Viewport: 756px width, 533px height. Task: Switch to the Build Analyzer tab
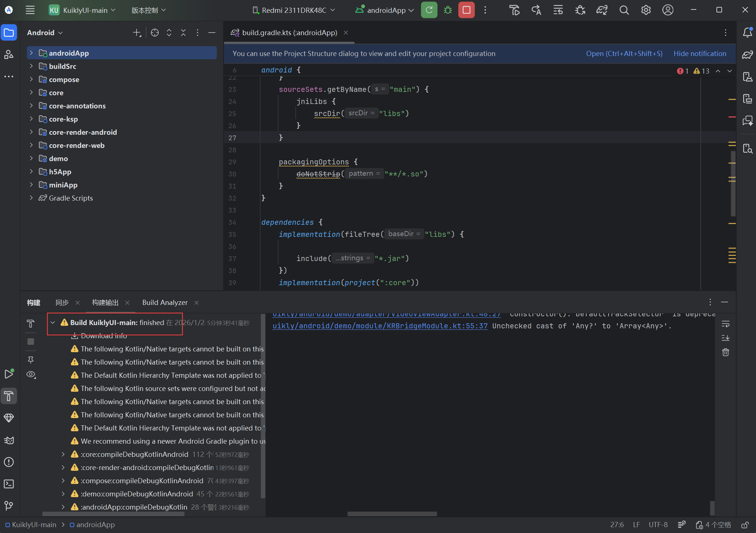coord(165,303)
